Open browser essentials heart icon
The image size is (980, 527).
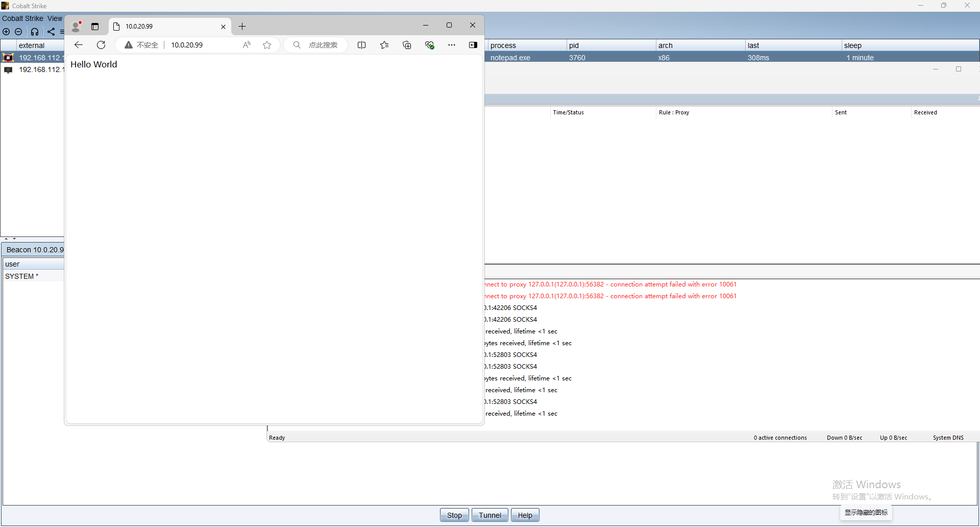coord(430,45)
